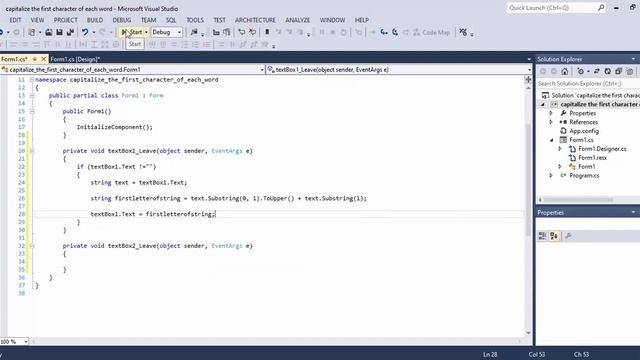Switch to the Form1.cs [Design] tab
The width and height of the screenshot is (640, 360).
tap(75, 59)
